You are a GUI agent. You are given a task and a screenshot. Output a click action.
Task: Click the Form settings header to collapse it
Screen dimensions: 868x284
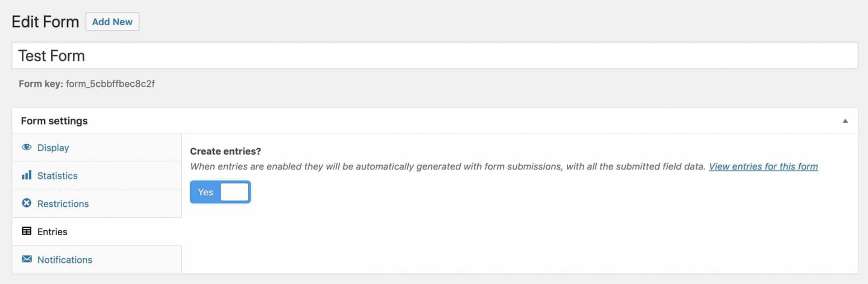click(54, 121)
